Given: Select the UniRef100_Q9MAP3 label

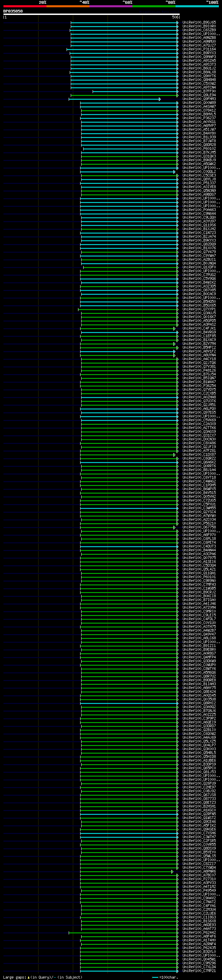Looking at the screenshot, I should 199,57.
